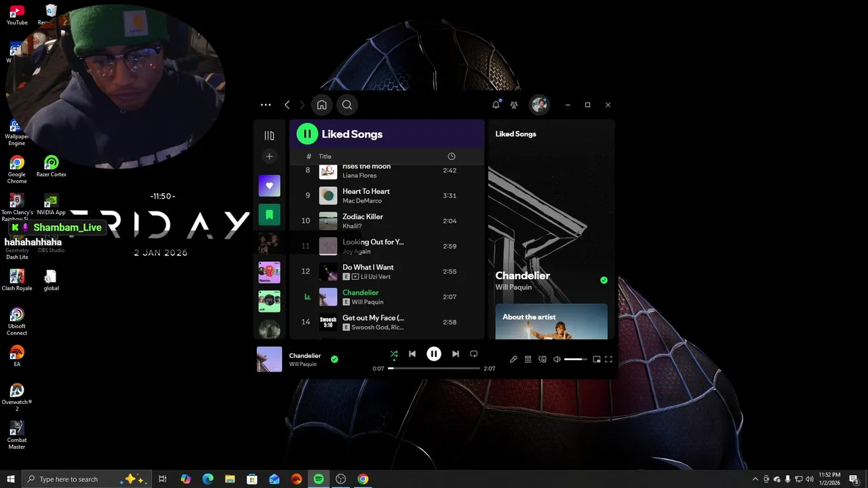868x488 pixels.
Task: Show hidden tray icons chevron
Action: (755, 479)
